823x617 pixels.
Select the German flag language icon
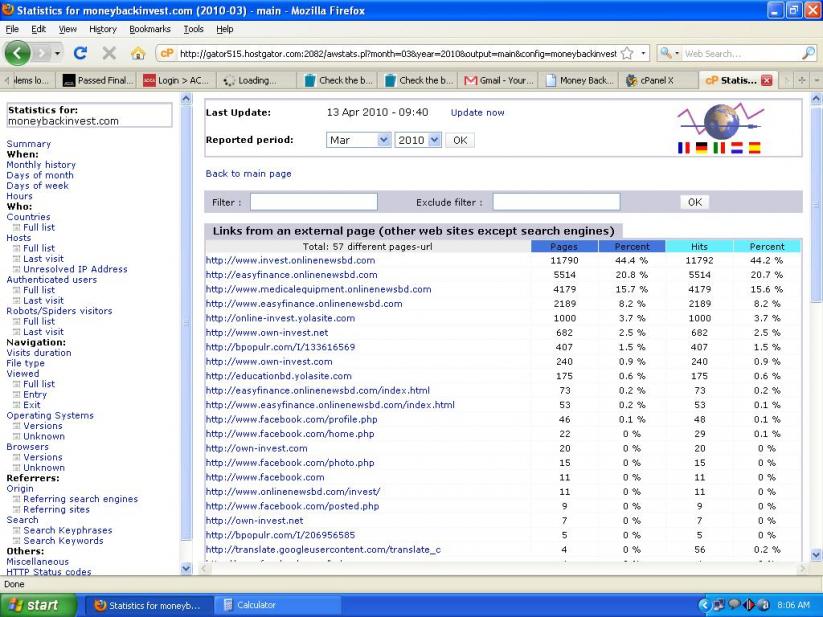click(702, 148)
